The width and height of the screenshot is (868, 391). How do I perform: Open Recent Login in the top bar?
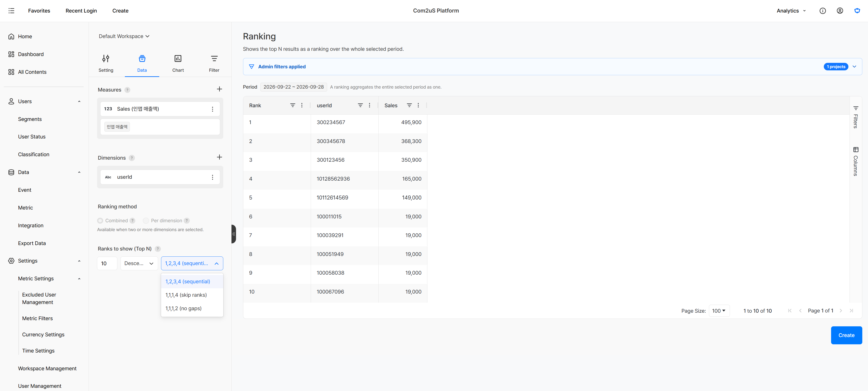[81, 11]
